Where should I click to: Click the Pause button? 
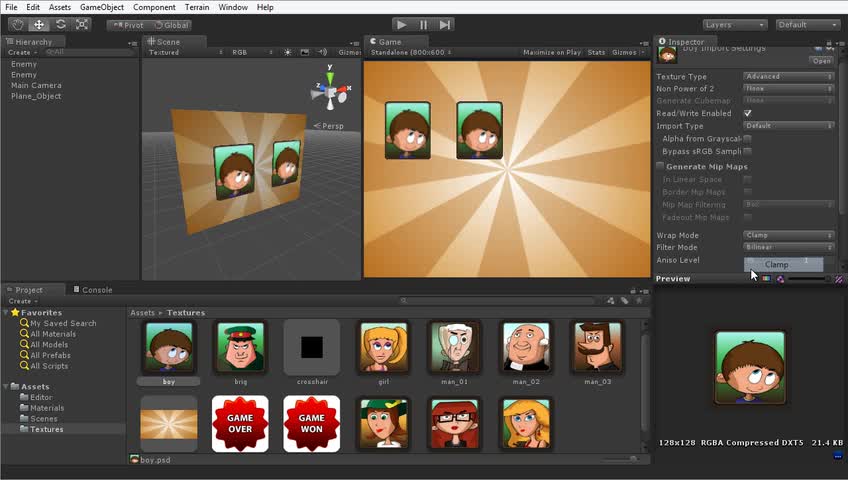point(423,24)
